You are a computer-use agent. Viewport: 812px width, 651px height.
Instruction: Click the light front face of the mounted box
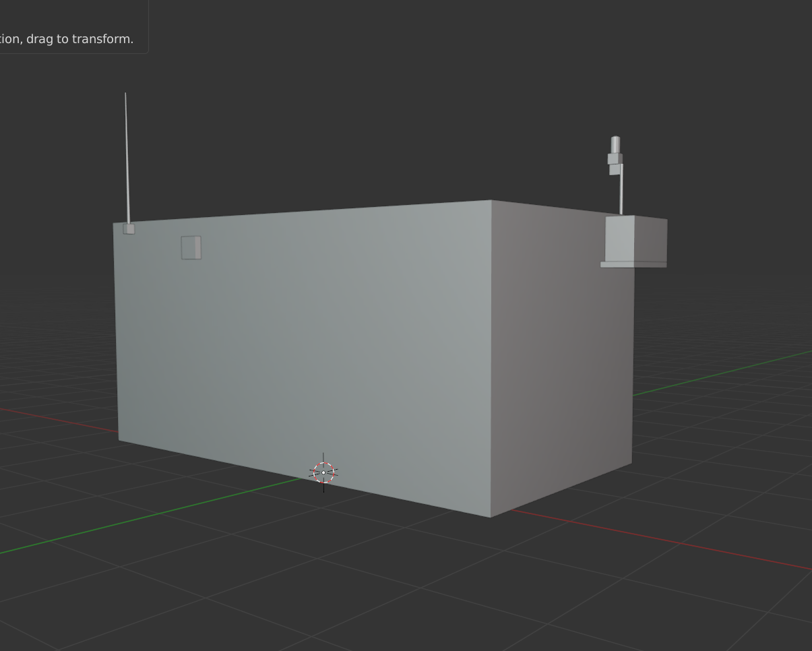point(619,239)
